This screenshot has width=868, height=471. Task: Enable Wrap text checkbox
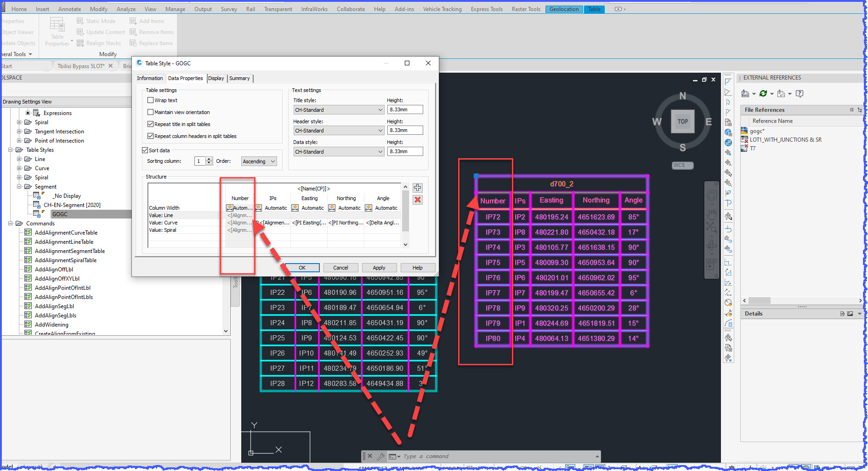[150, 100]
